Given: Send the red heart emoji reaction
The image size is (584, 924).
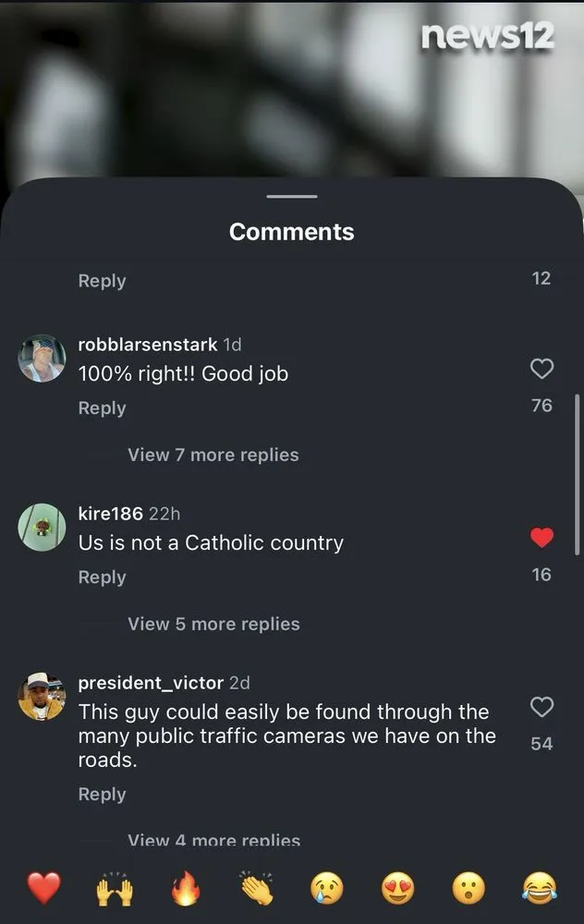Looking at the screenshot, I should 44,888.
